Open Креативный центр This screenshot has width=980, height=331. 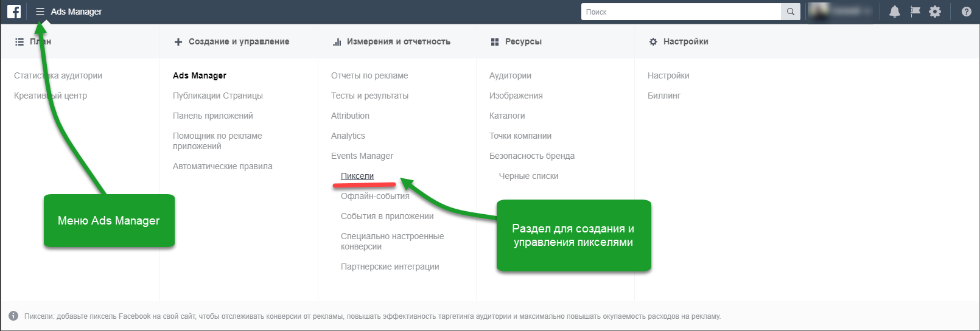(51, 96)
